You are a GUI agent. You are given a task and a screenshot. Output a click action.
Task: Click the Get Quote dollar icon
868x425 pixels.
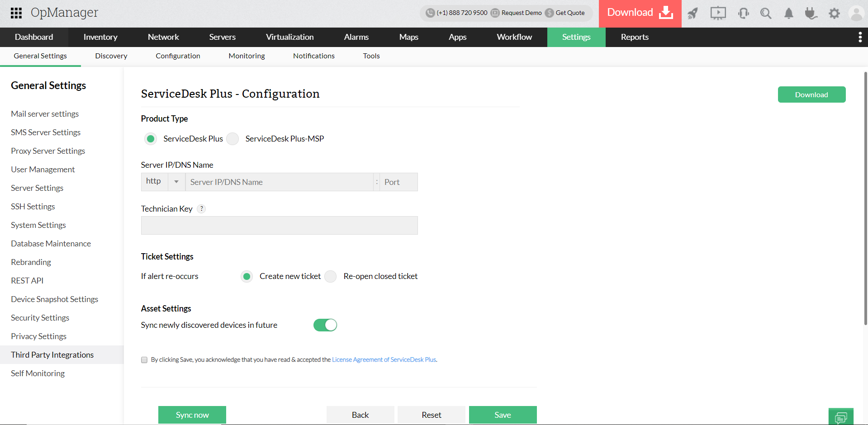tap(550, 13)
